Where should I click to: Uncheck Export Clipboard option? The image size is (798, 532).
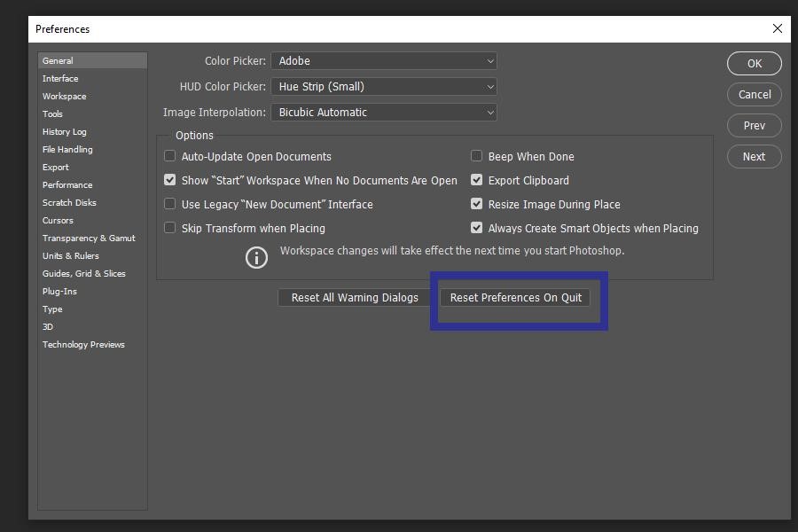(476, 180)
